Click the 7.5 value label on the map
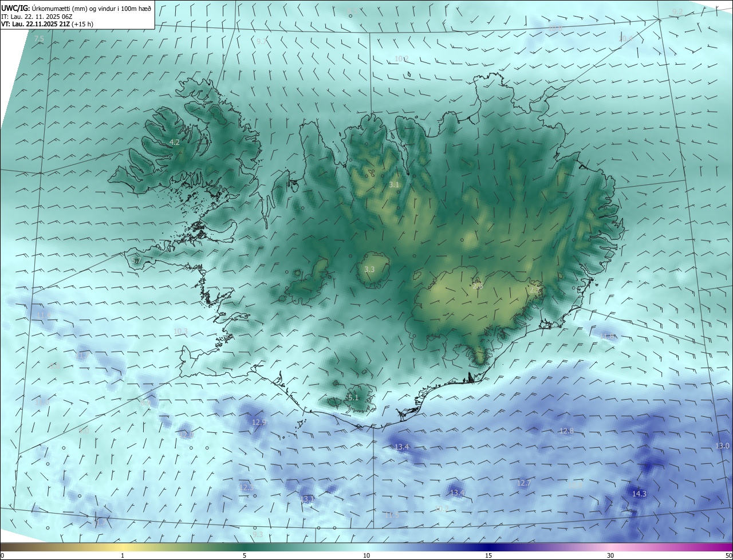Image resolution: width=733 pixels, height=560 pixels. [39, 38]
